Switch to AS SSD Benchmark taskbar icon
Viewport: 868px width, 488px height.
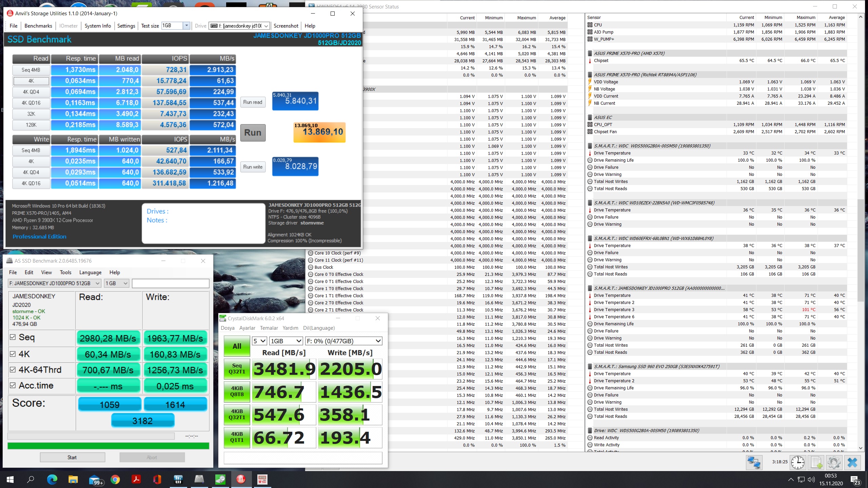(x=199, y=480)
